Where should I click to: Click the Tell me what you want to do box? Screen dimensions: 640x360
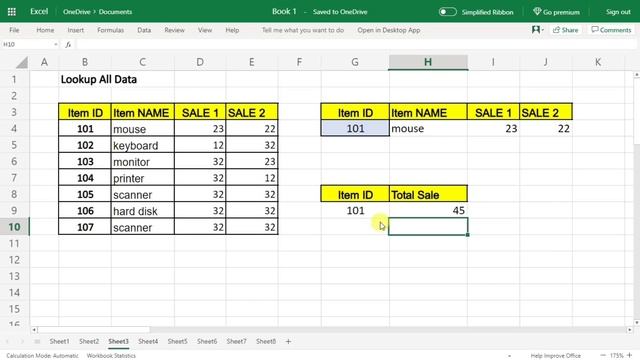[x=303, y=30]
